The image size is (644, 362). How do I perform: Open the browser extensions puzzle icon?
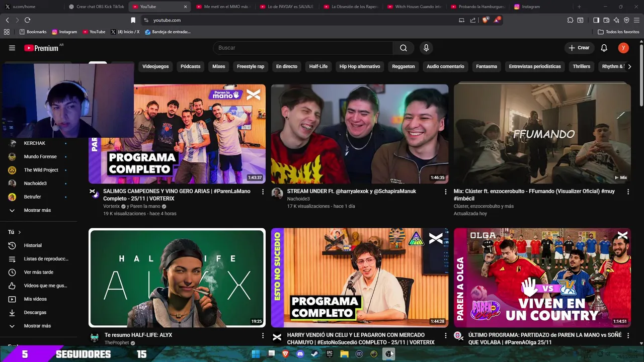click(x=570, y=20)
